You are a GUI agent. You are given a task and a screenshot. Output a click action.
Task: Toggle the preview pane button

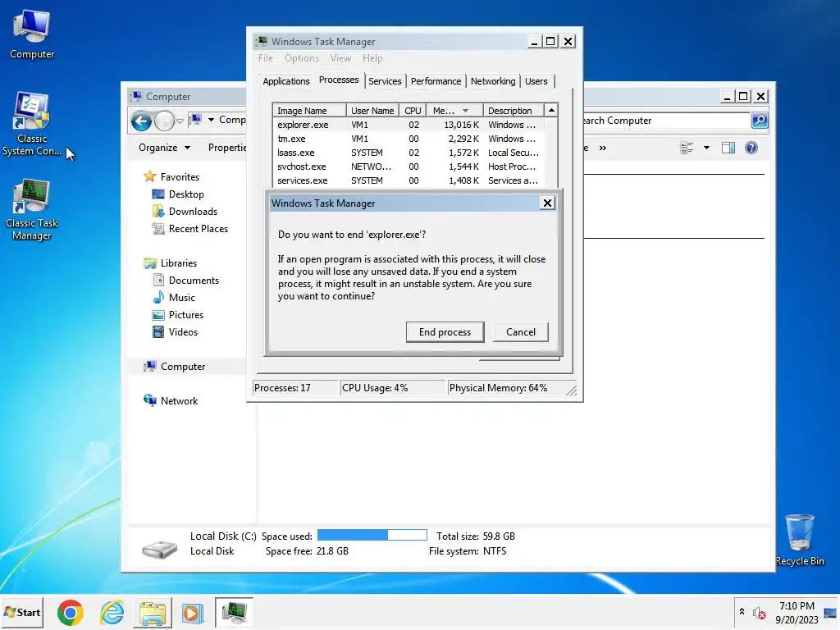728,148
